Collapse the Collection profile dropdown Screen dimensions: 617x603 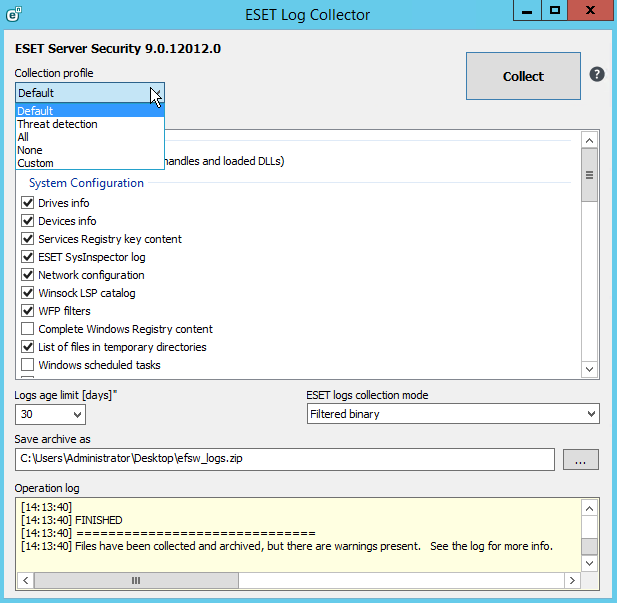[155, 93]
